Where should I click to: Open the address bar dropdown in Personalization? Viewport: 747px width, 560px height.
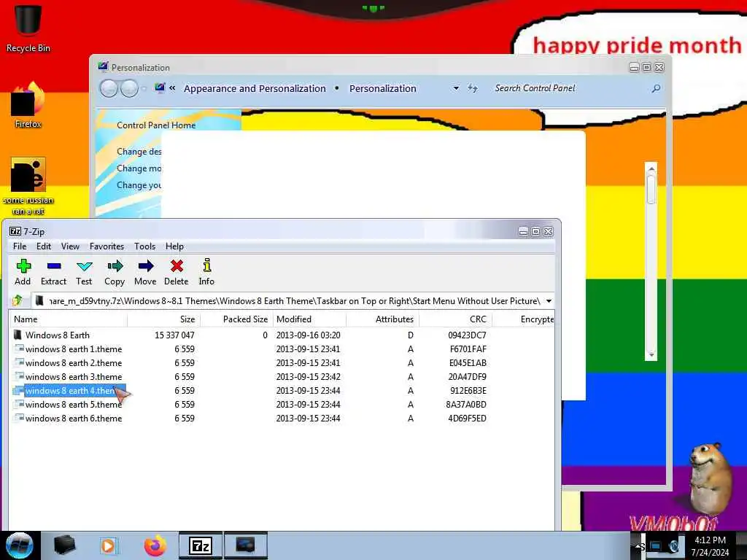[x=456, y=88]
